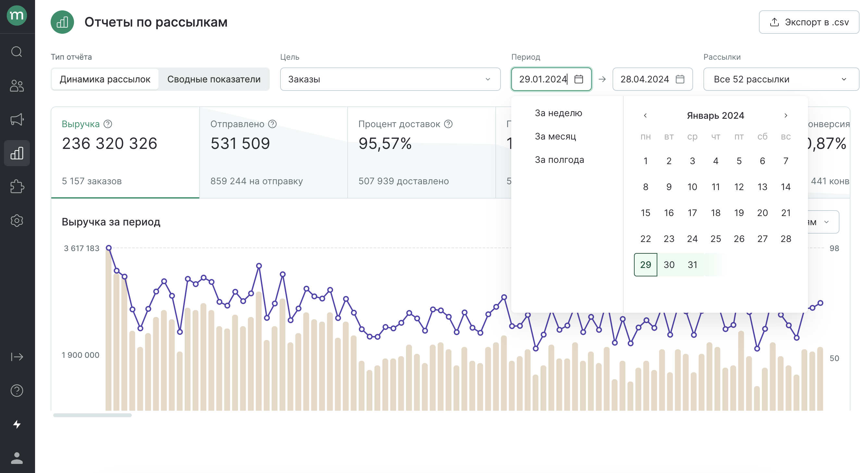The height and width of the screenshot is (473, 868).
Task: Pick January 15 in the calendar
Action: point(645,213)
